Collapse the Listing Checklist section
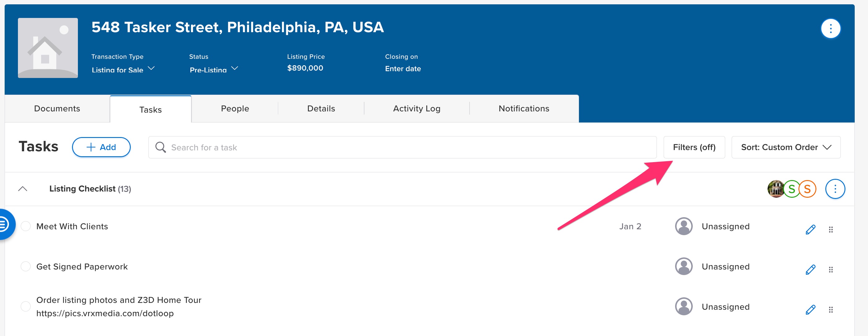The height and width of the screenshot is (336, 868). click(23, 189)
